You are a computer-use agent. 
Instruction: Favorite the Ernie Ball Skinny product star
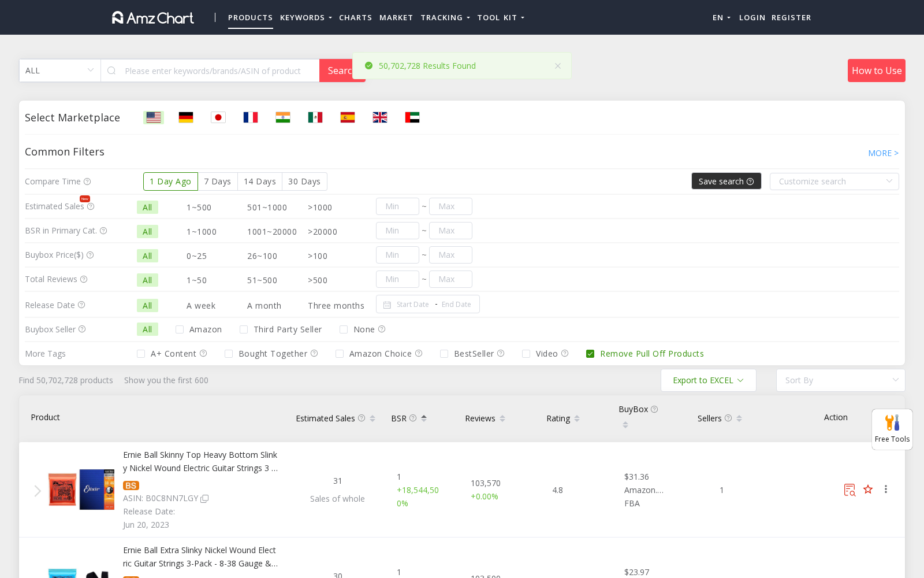click(868, 490)
